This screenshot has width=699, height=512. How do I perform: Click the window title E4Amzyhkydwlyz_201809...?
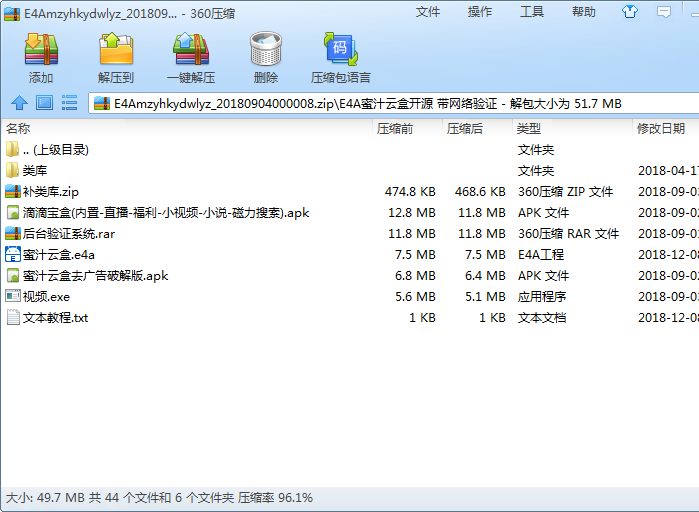tap(129, 14)
